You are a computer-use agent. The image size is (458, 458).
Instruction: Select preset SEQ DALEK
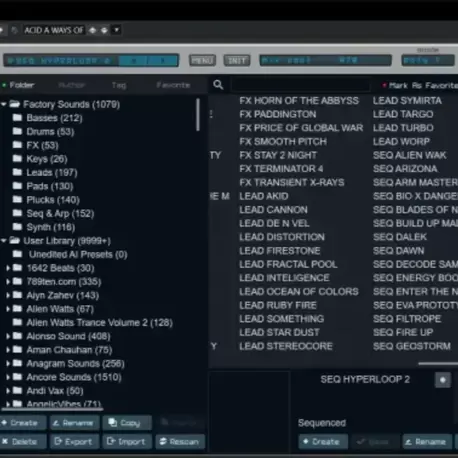(x=400, y=237)
